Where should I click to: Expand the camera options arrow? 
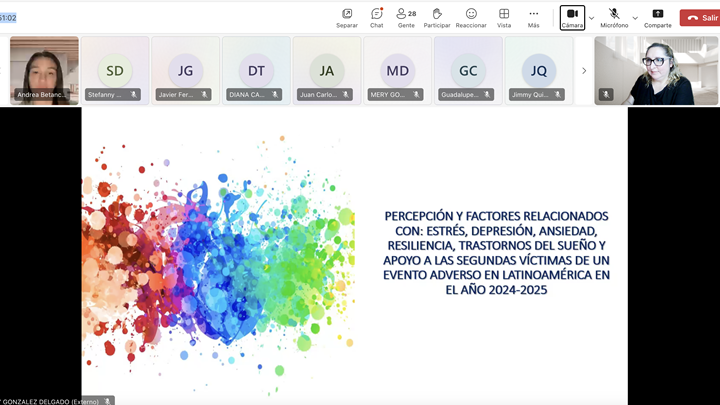pos(591,18)
